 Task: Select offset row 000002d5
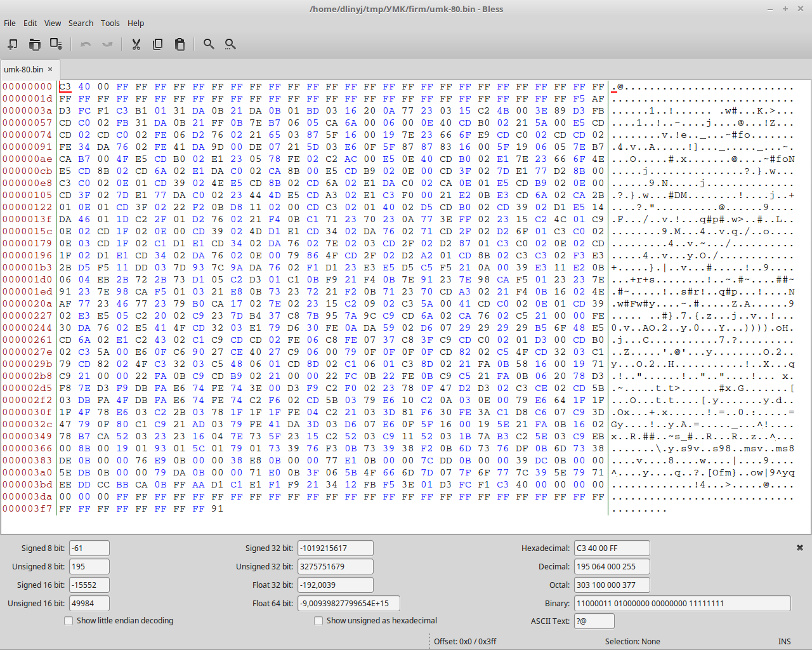click(28, 388)
